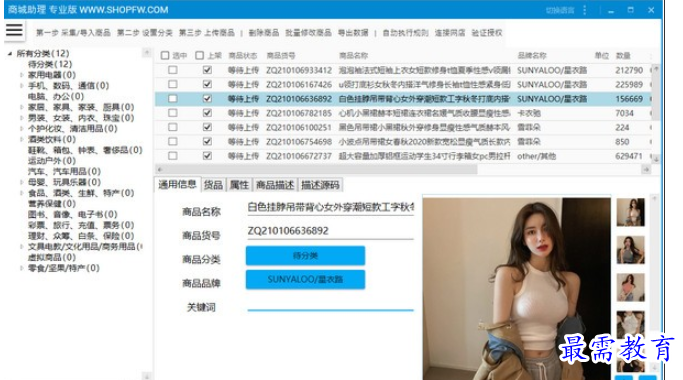Select the 运动户外(0) tree item

point(52,161)
